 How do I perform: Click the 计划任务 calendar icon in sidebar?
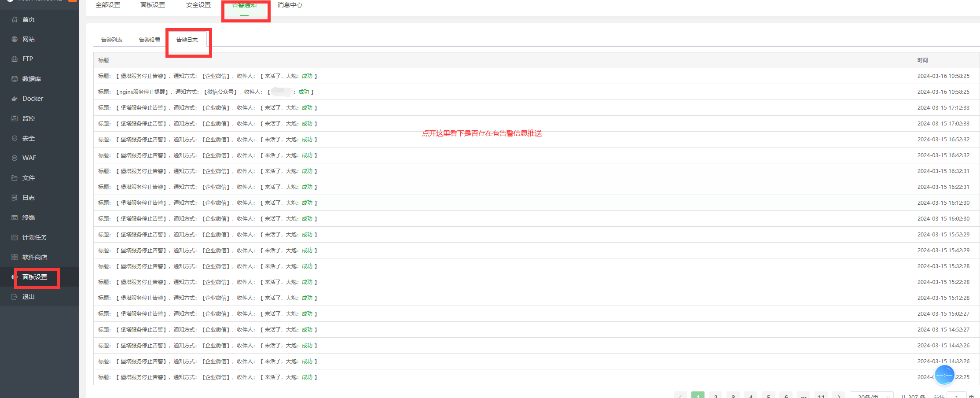pos(15,237)
